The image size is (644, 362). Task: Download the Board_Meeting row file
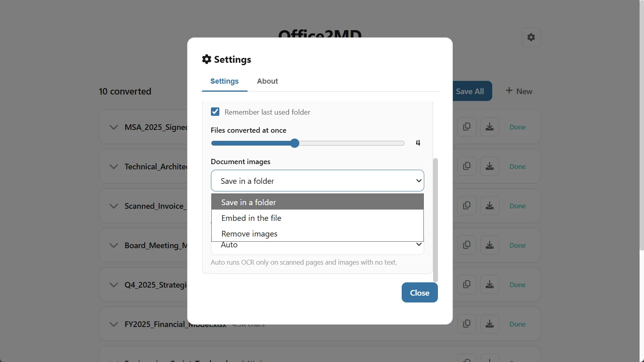pos(490,245)
